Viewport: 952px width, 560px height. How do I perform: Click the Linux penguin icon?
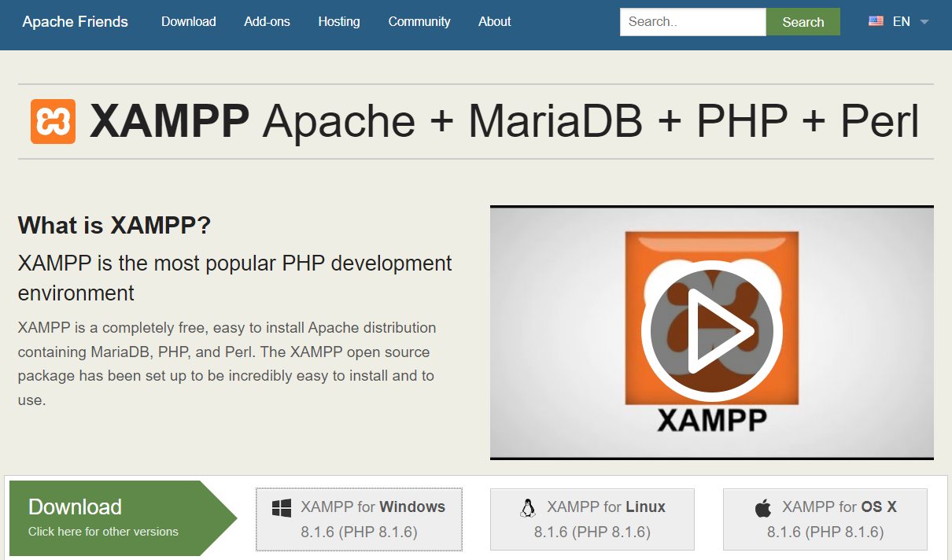(528, 508)
